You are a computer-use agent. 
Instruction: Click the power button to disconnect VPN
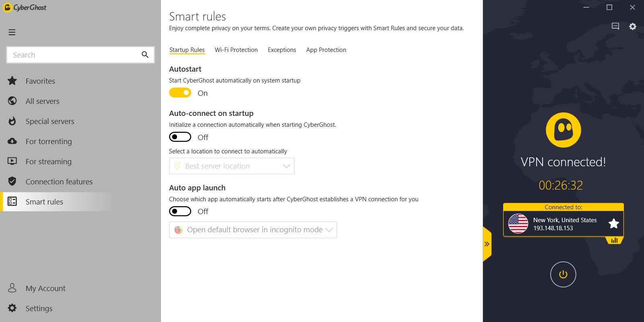563,275
